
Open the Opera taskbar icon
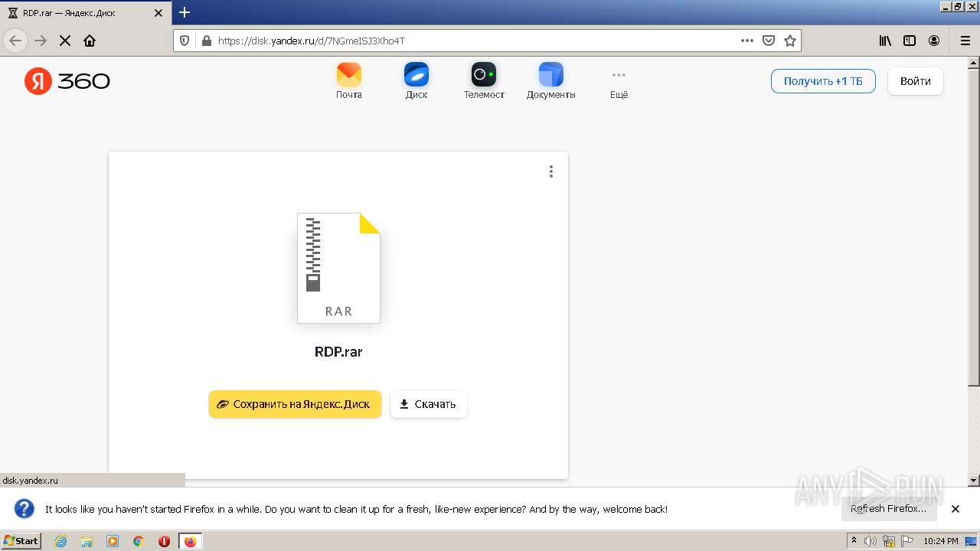coord(164,541)
